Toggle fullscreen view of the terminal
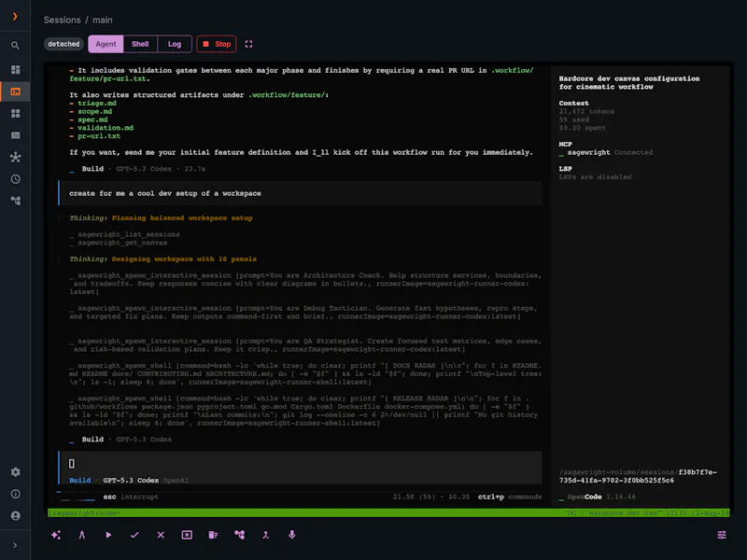747x560 pixels. [x=248, y=44]
